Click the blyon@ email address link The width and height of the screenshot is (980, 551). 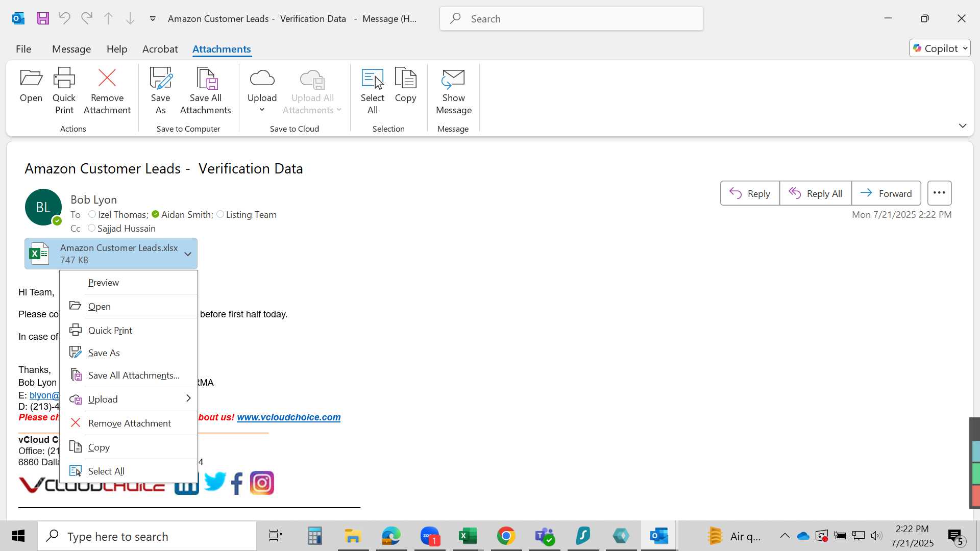[x=44, y=395]
